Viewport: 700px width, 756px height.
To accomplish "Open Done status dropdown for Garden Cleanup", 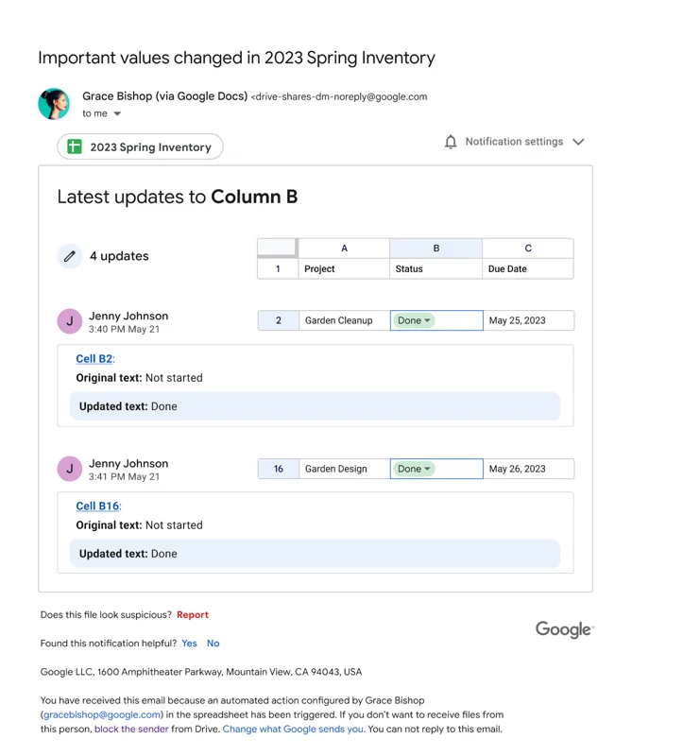I will (414, 320).
